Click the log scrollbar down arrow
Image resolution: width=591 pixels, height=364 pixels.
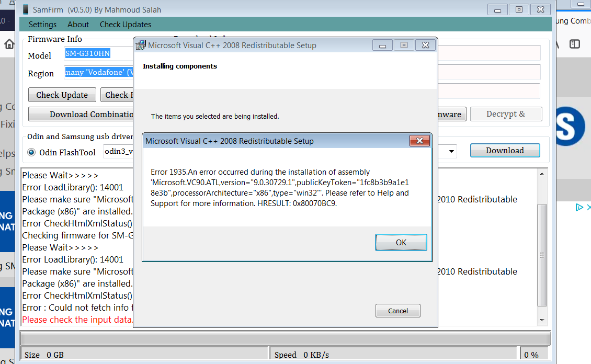542,320
